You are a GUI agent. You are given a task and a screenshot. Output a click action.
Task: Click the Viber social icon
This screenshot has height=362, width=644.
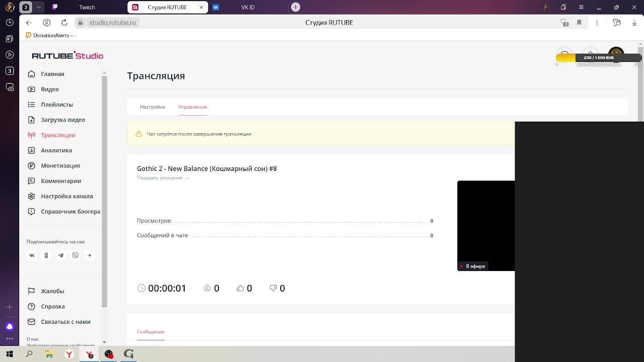coord(75,255)
